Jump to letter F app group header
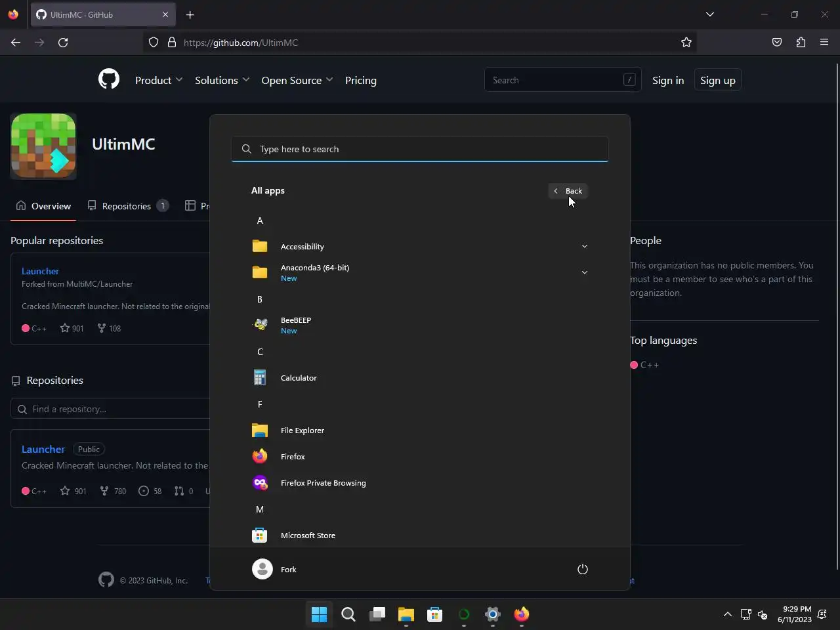 (x=260, y=404)
